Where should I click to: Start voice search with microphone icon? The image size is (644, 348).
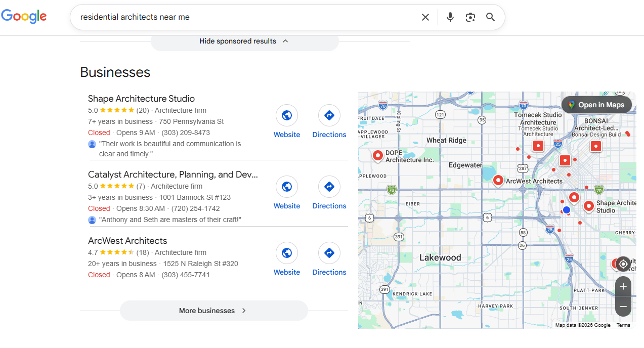[x=450, y=17]
